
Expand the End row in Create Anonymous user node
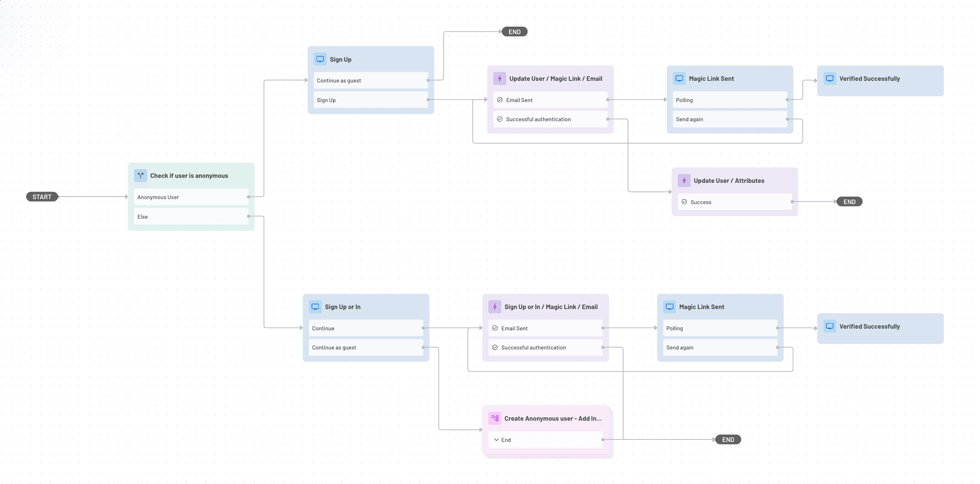click(x=496, y=439)
